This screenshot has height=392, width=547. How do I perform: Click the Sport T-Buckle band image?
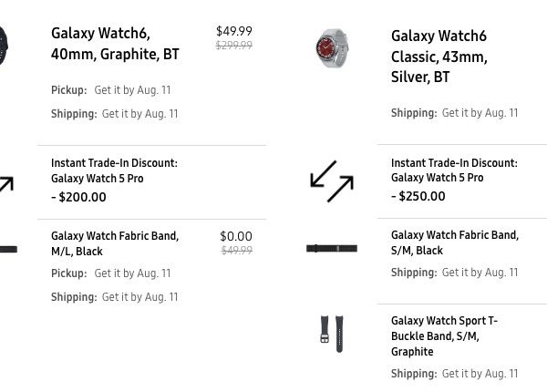tap(331, 334)
